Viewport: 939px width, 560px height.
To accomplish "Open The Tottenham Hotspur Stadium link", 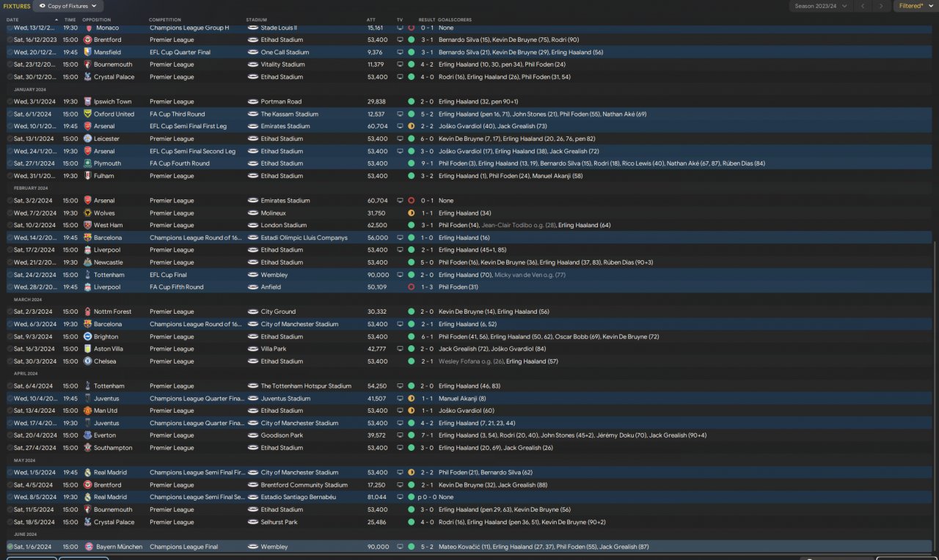I will pos(306,386).
